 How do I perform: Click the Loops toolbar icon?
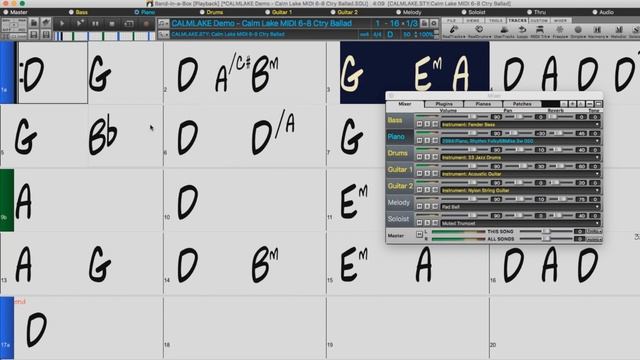point(522,31)
